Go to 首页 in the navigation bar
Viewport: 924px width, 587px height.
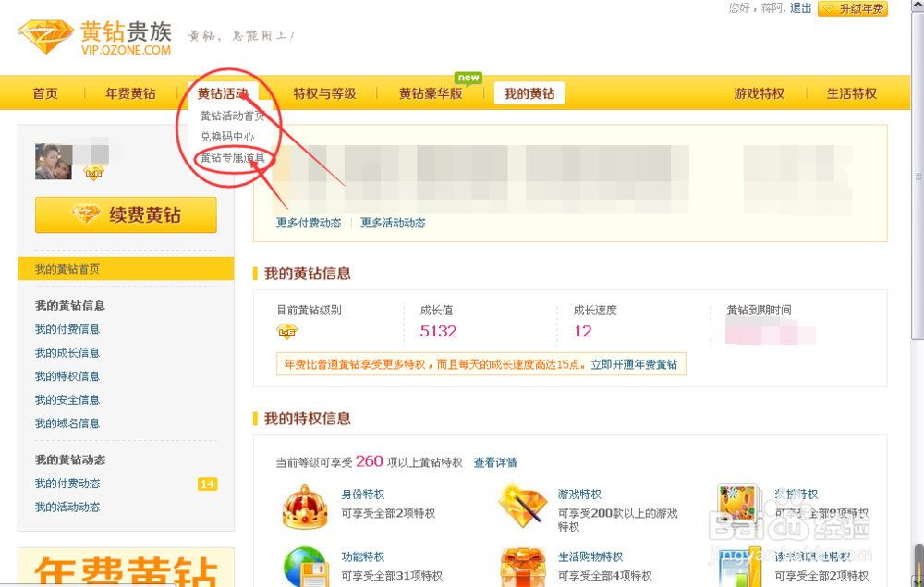pos(45,93)
